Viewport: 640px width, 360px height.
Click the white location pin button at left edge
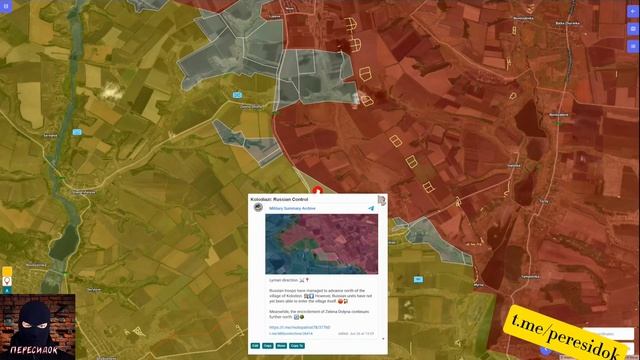7,281
